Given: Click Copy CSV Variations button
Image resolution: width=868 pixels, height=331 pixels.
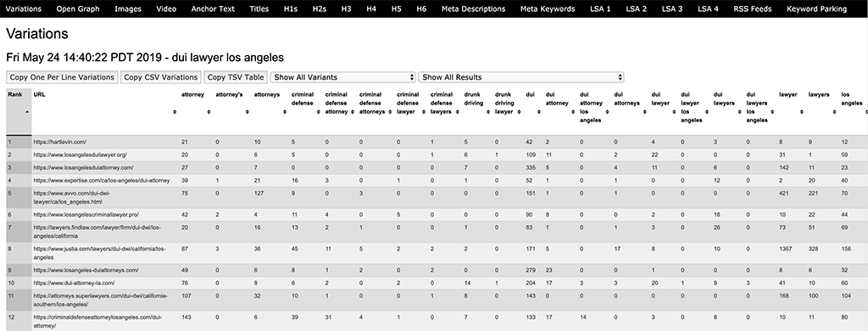Looking at the screenshot, I should click(x=160, y=77).
